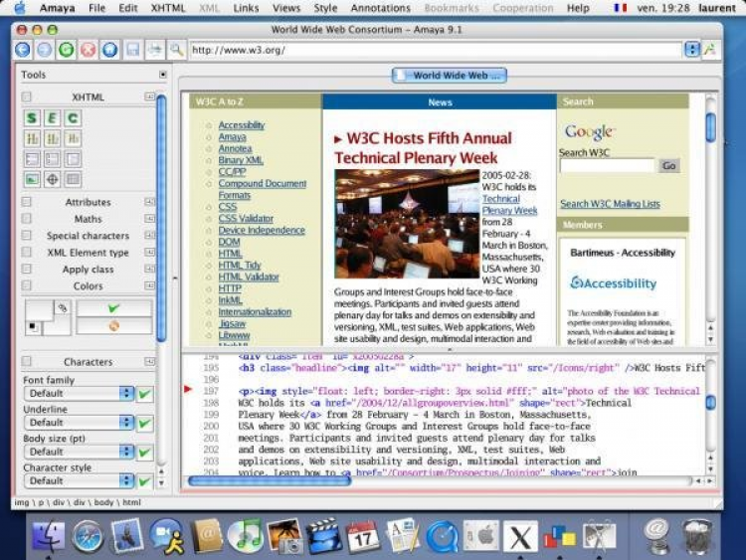Go back with the blue Back arrow
Screen dimensions: 746x560
tap(22, 50)
